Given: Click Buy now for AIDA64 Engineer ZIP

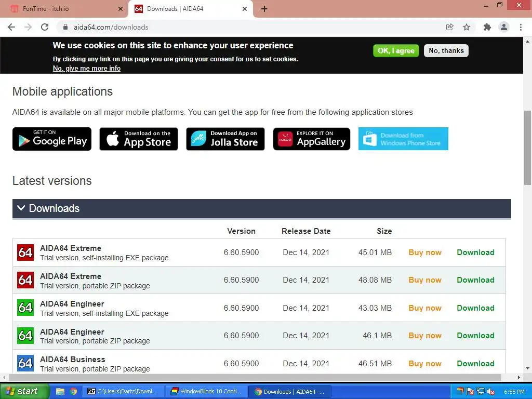Looking at the screenshot, I should click(425, 336).
